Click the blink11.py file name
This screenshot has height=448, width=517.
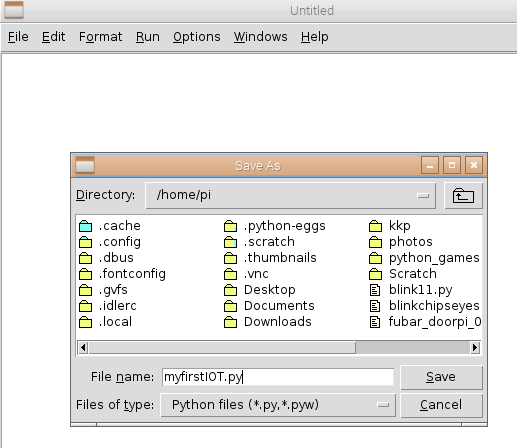421,290
